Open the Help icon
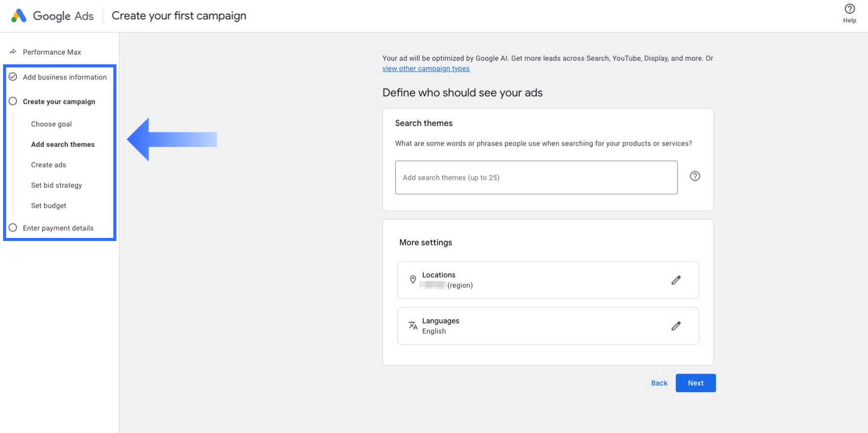This screenshot has height=433, width=868. coord(850,9)
